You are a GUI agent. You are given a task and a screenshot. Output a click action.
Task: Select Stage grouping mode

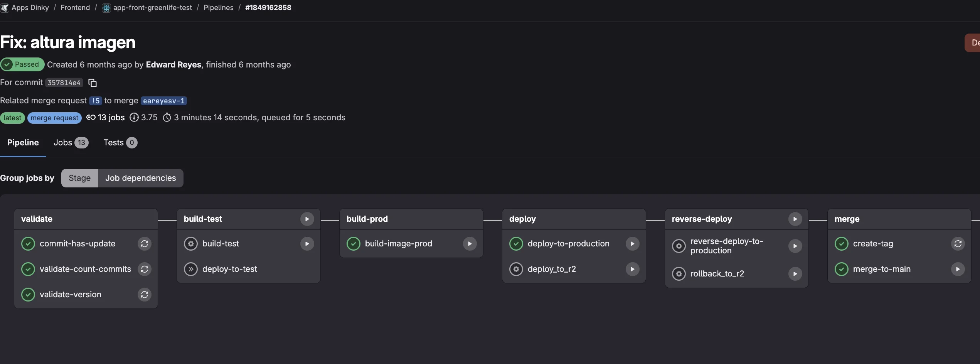(79, 178)
